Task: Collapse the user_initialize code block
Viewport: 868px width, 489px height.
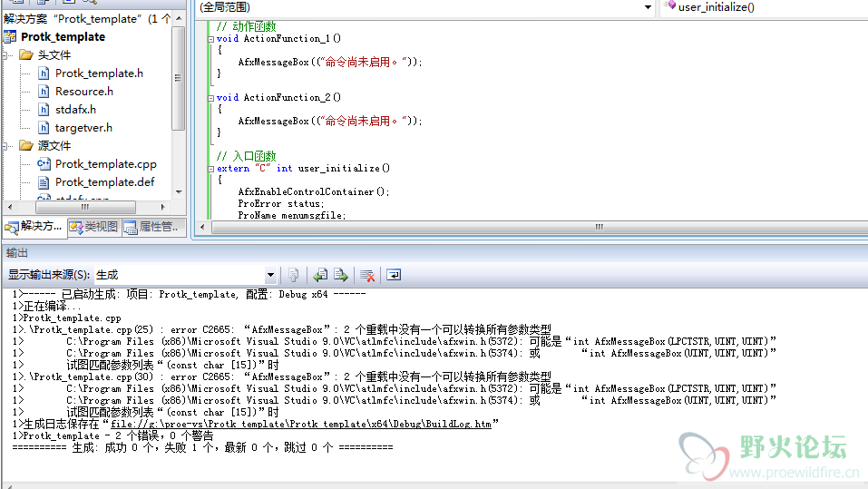Action: pyautogui.click(x=211, y=169)
